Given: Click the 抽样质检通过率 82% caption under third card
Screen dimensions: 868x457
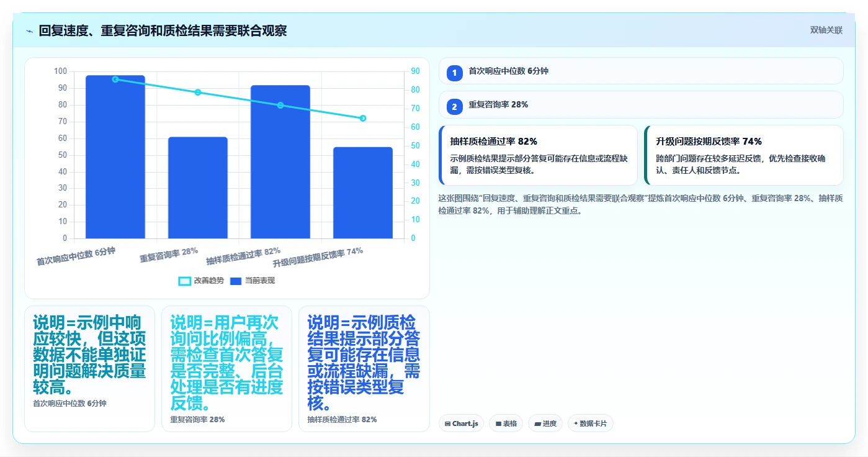Looking at the screenshot, I should click(x=342, y=420).
